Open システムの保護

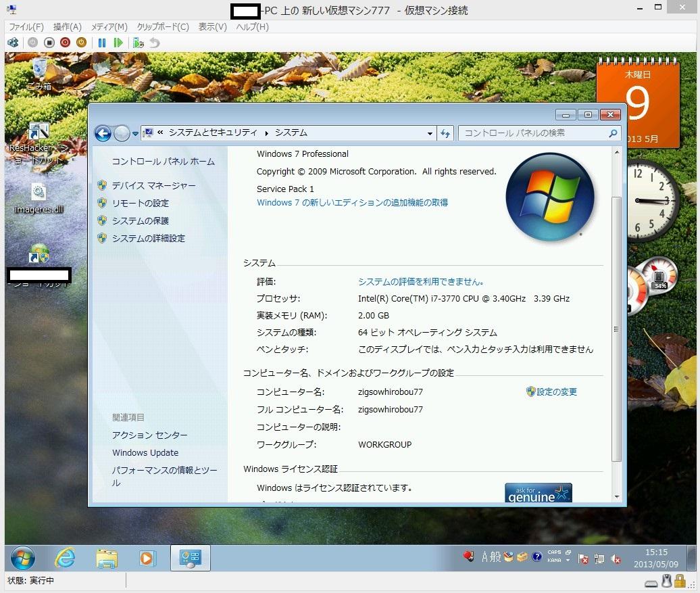pyautogui.click(x=140, y=220)
